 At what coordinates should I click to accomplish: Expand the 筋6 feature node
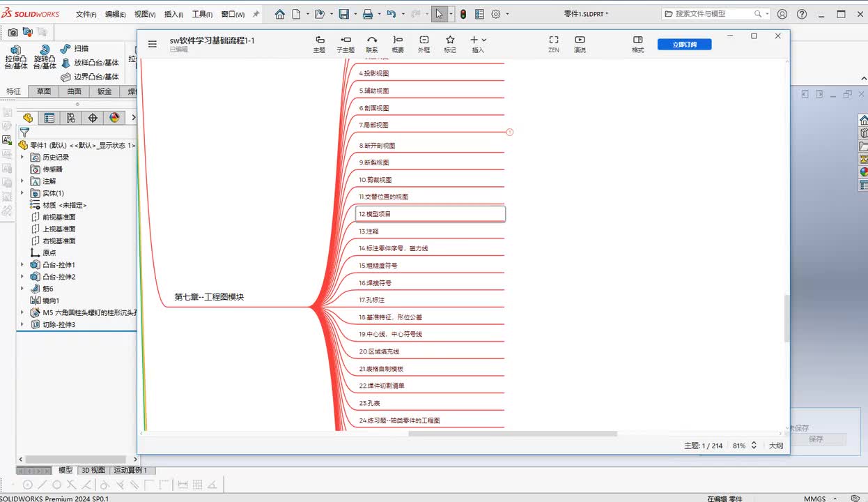pos(22,289)
